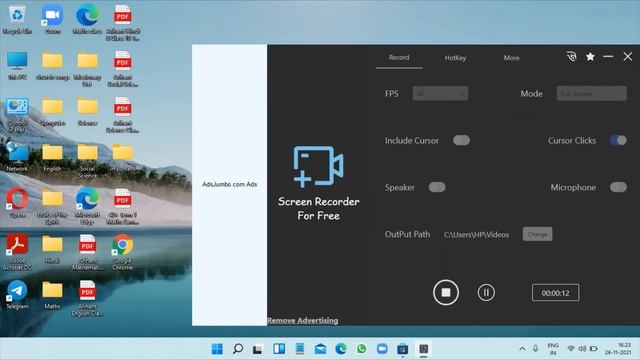Open the Mode dropdown showing Full Screen

591,93
